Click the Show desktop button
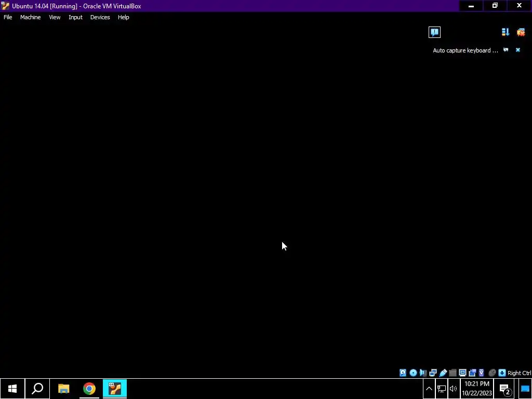 (x=525, y=389)
